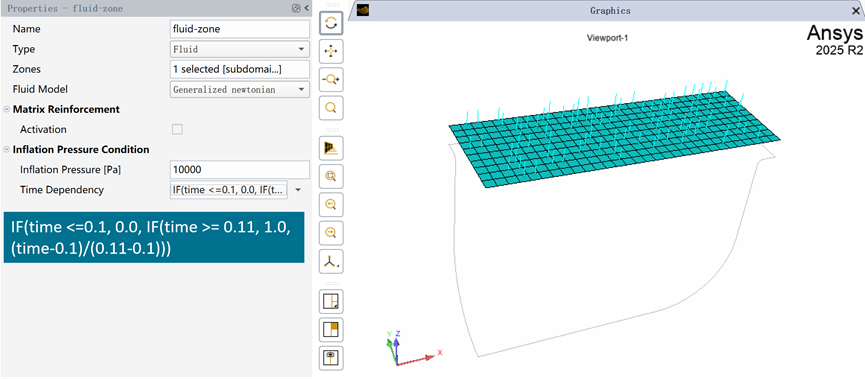Viewport: 865px width, 379px height.
Task: Click the Fluid Model label
Action: (x=40, y=89)
